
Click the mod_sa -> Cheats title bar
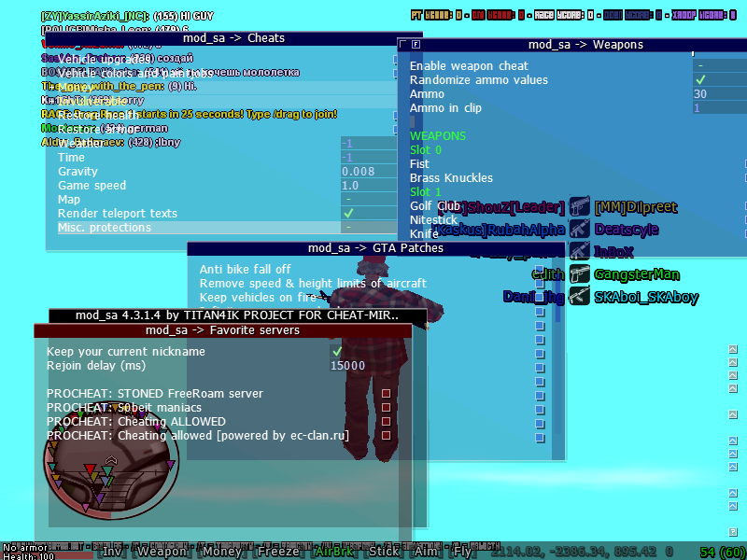(233, 38)
